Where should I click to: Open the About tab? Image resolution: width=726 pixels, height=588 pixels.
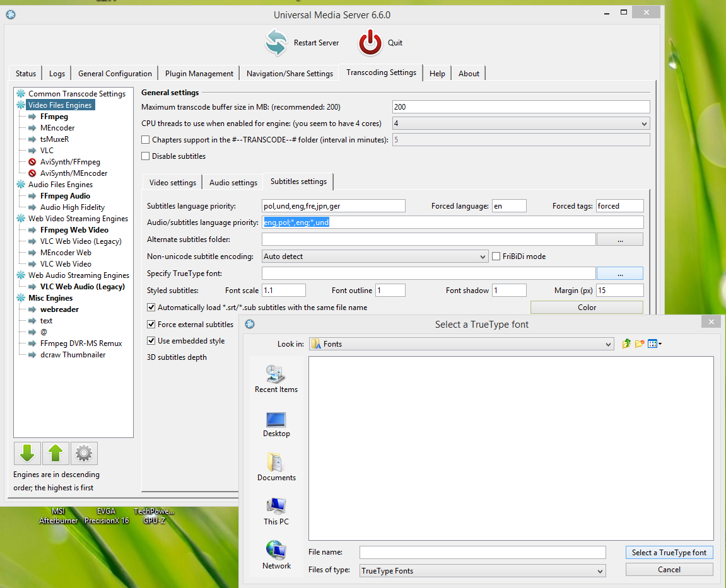coord(469,74)
